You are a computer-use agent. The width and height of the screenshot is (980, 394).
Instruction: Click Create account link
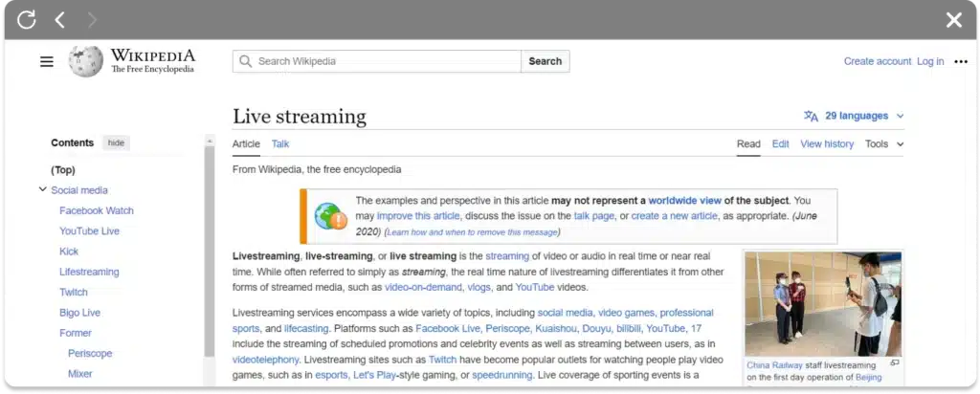[878, 61]
